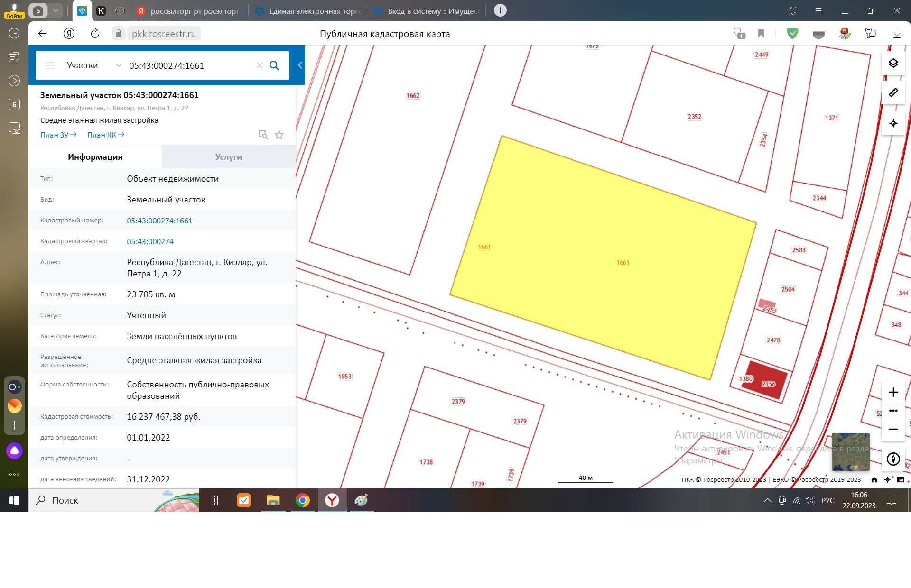Open cadastral quarter 05:43:000274 link
Screen dimensions: 911x588
click(x=150, y=241)
